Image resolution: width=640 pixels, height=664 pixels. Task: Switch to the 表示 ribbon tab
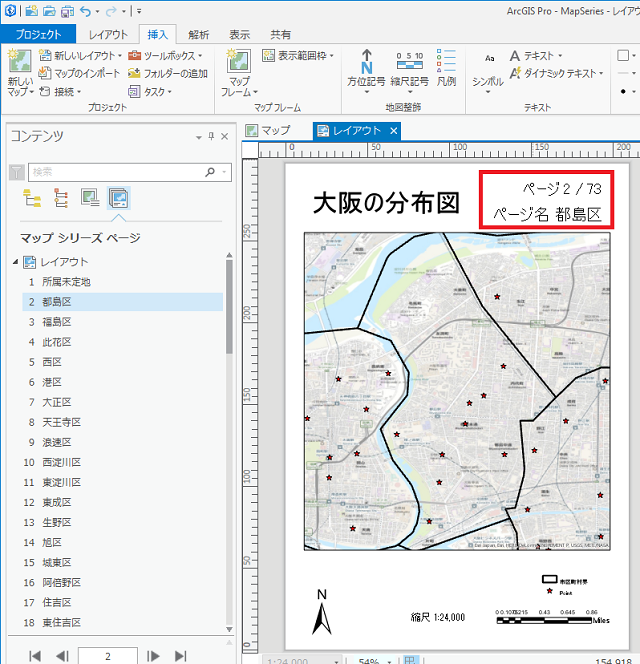click(240, 34)
